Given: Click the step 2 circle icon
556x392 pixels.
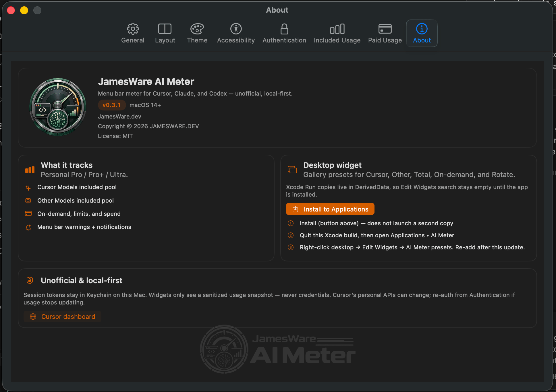Looking at the screenshot, I should [291, 235].
